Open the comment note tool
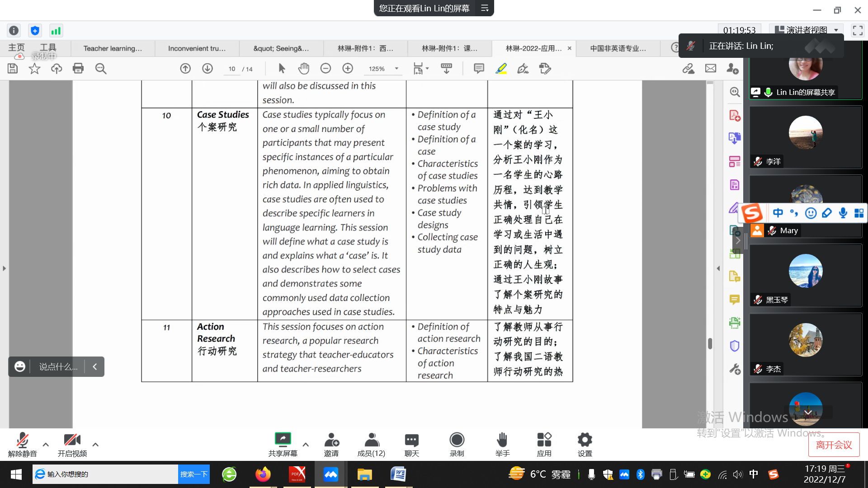The height and width of the screenshot is (488, 868). click(479, 69)
